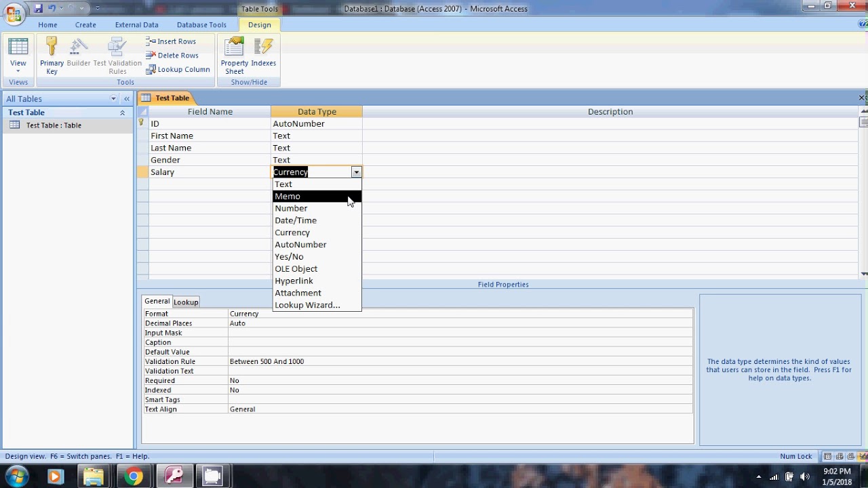Choose Number from the data type list
868x488 pixels.
click(317, 209)
